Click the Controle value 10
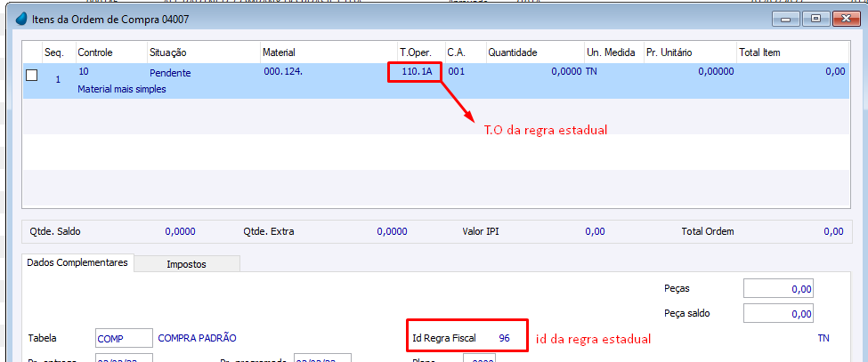Viewport: 868px width, 362px height. [x=84, y=71]
